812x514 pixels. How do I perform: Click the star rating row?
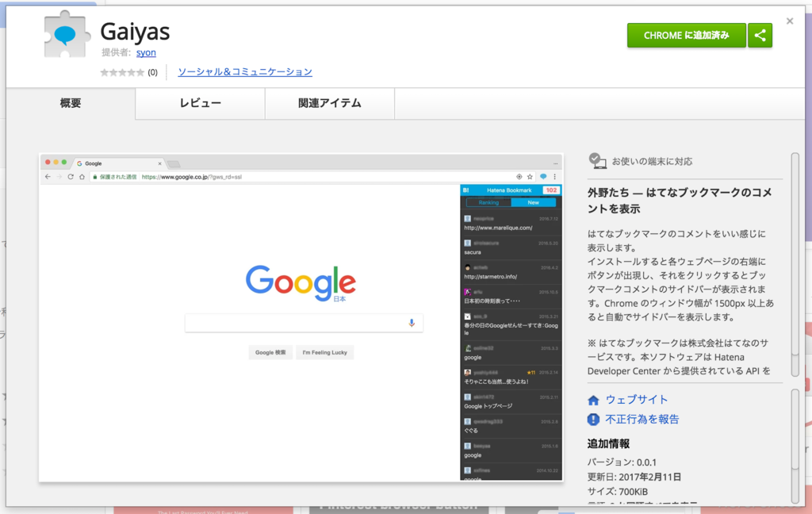pyautogui.click(x=122, y=72)
